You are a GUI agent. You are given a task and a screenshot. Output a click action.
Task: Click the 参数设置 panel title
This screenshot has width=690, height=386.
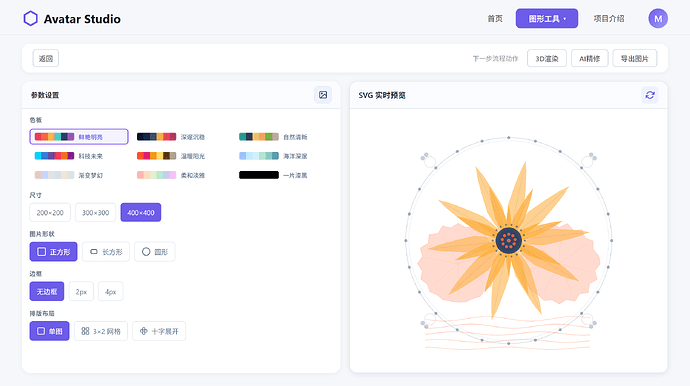tap(45, 95)
